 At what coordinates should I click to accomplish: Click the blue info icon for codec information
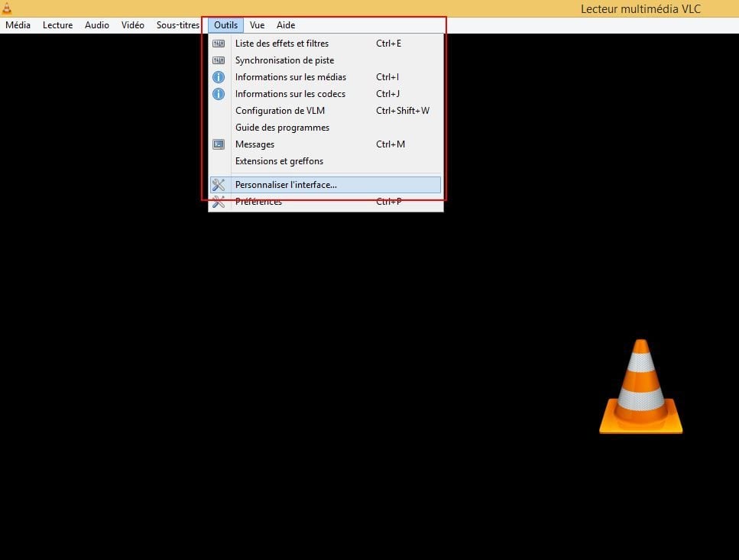point(219,94)
